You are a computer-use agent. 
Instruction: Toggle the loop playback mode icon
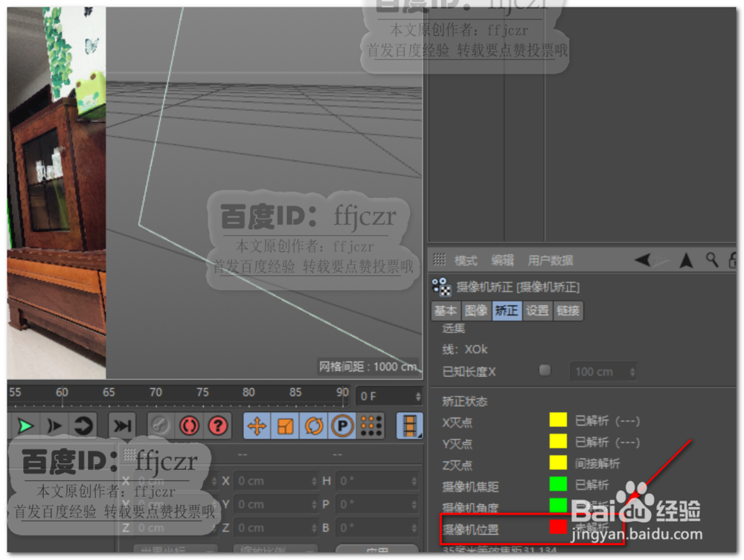(x=84, y=426)
